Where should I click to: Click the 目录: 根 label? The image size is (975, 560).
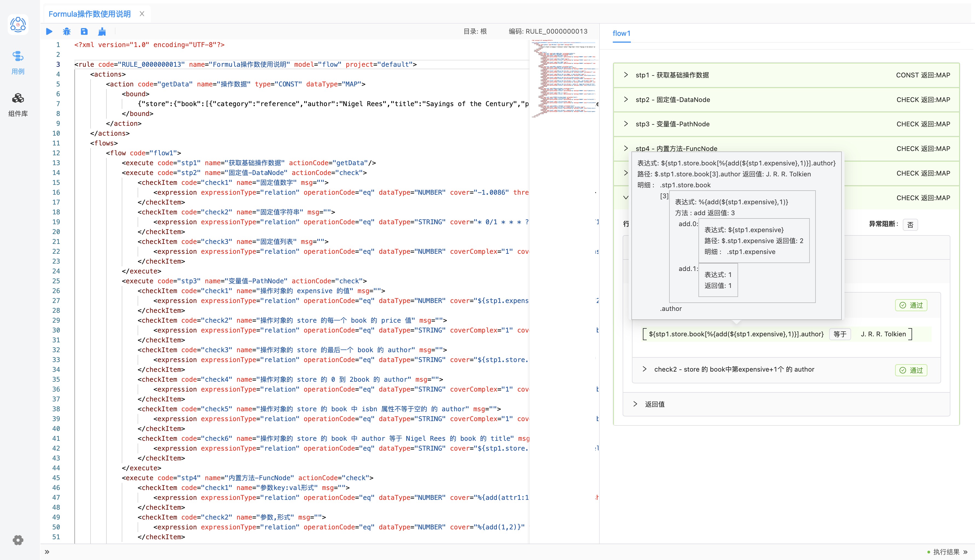pyautogui.click(x=475, y=31)
